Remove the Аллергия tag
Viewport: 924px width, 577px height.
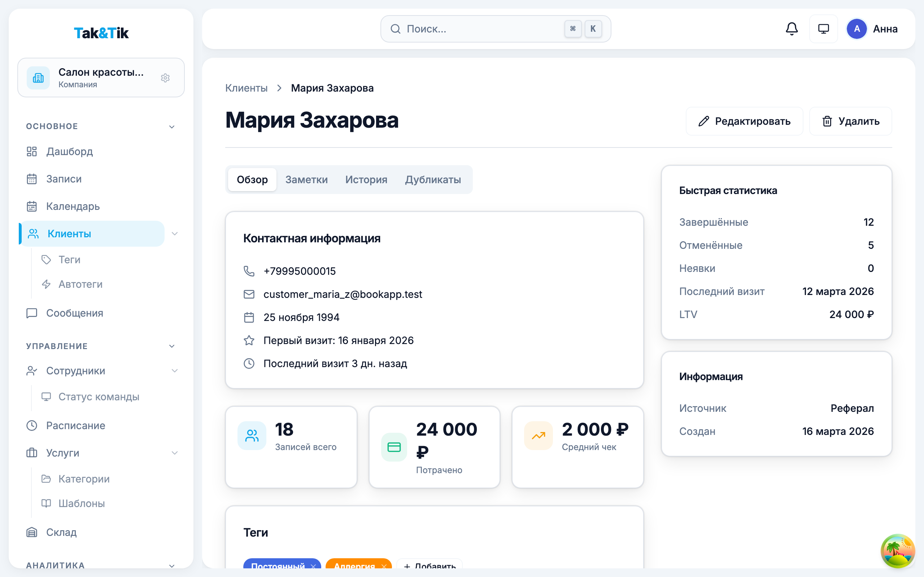pos(384,566)
